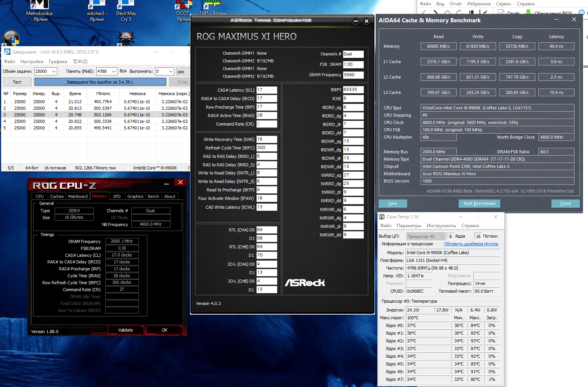Open the Core Temp Параметры menu
588x387 pixels.
409,226
